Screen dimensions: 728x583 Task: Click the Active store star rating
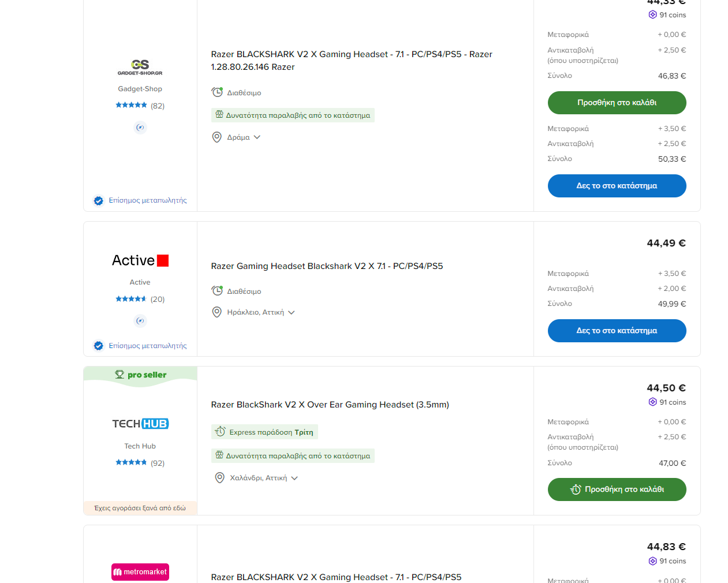[131, 298]
